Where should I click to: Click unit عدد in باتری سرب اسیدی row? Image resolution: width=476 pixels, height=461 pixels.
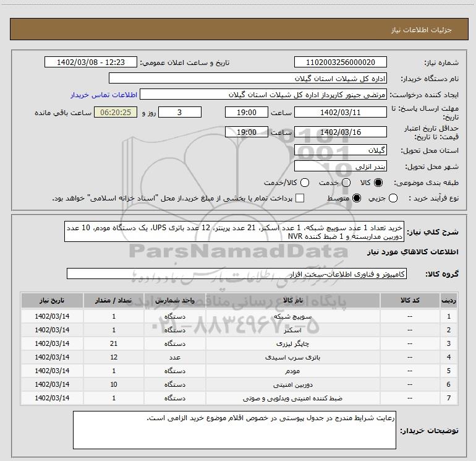point(175,358)
